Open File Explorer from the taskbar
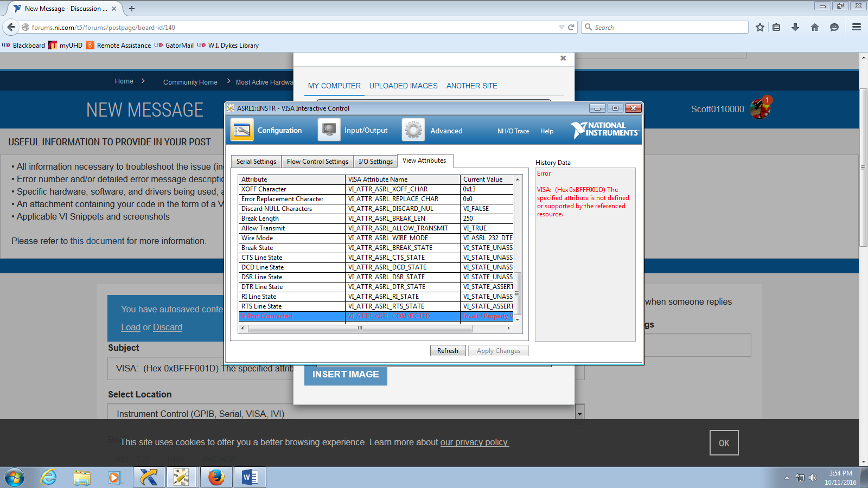 [82, 478]
